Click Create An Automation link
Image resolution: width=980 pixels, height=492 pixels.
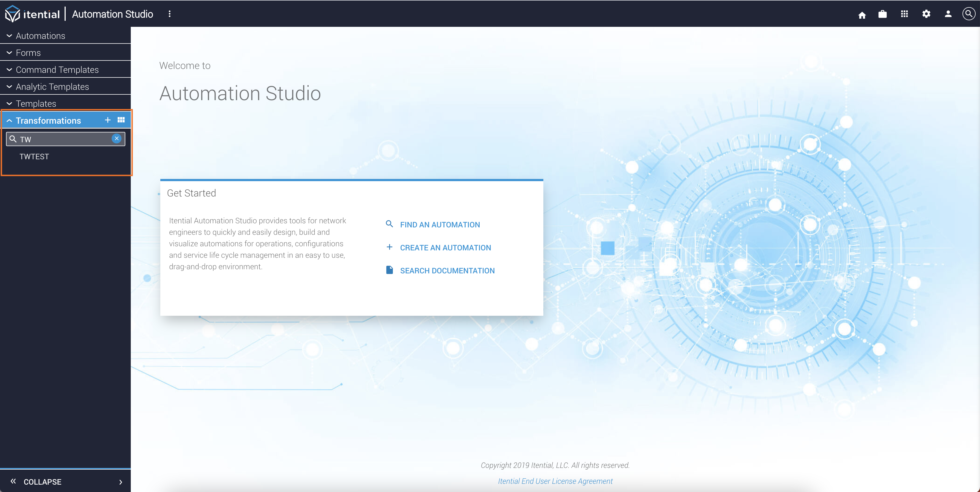445,248
